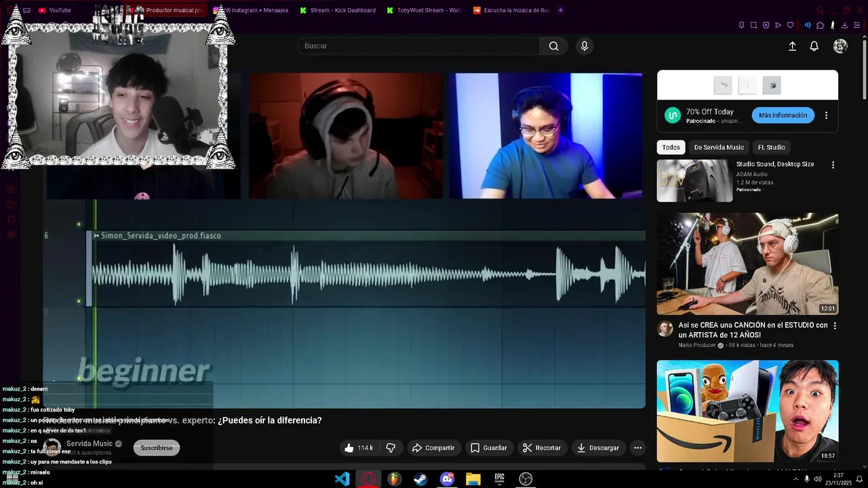Click the Opera icon in taskbar

(369, 479)
